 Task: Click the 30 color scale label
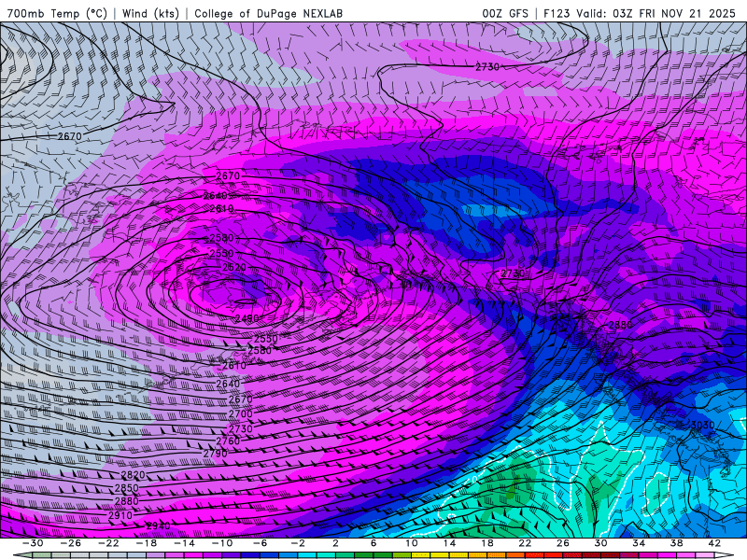[600, 543]
